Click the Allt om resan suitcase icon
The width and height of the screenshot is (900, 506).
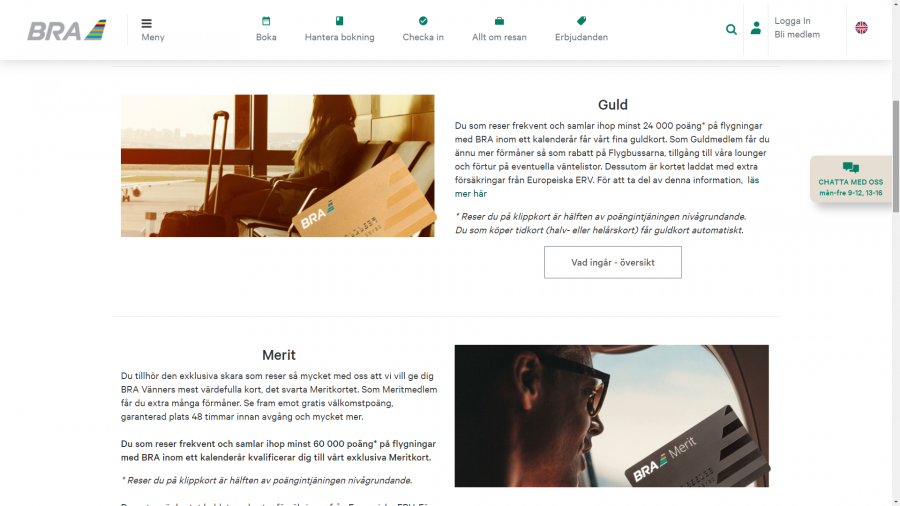499,21
